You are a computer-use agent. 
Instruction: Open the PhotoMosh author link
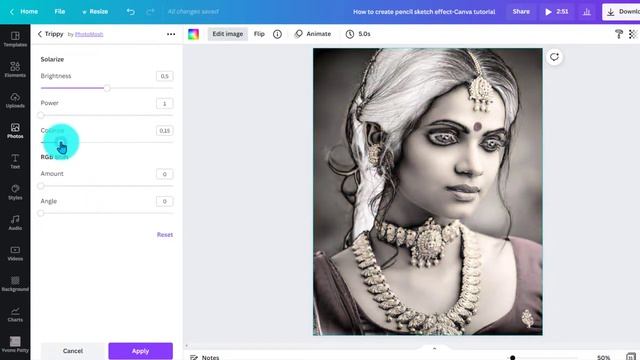point(89,34)
